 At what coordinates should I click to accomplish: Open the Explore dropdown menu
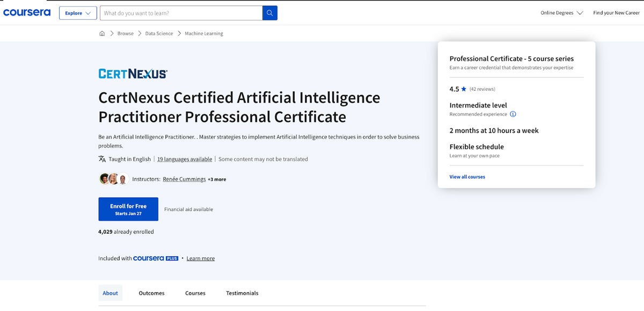click(78, 13)
